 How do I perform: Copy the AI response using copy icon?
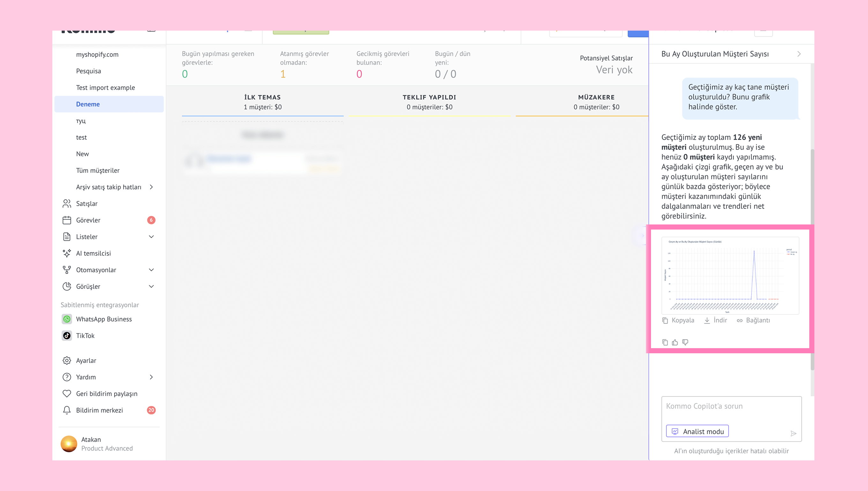pyautogui.click(x=665, y=342)
